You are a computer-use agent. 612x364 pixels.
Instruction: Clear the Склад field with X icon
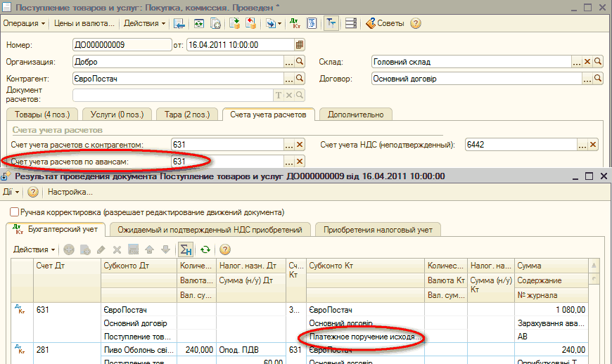pyautogui.click(x=588, y=62)
